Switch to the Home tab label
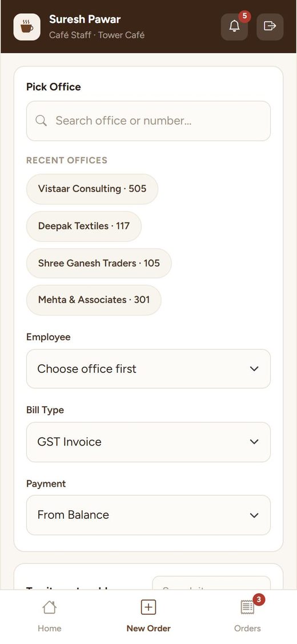This screenshot has width=297, height=644. [50, 629]
